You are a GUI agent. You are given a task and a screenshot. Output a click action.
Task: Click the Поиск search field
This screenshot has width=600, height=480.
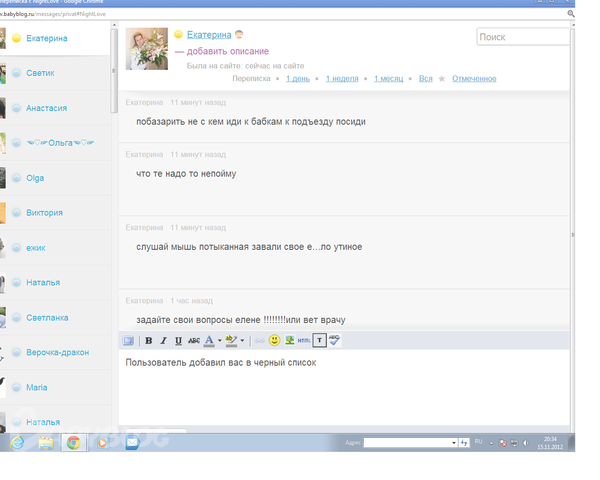tap(522, 37)
